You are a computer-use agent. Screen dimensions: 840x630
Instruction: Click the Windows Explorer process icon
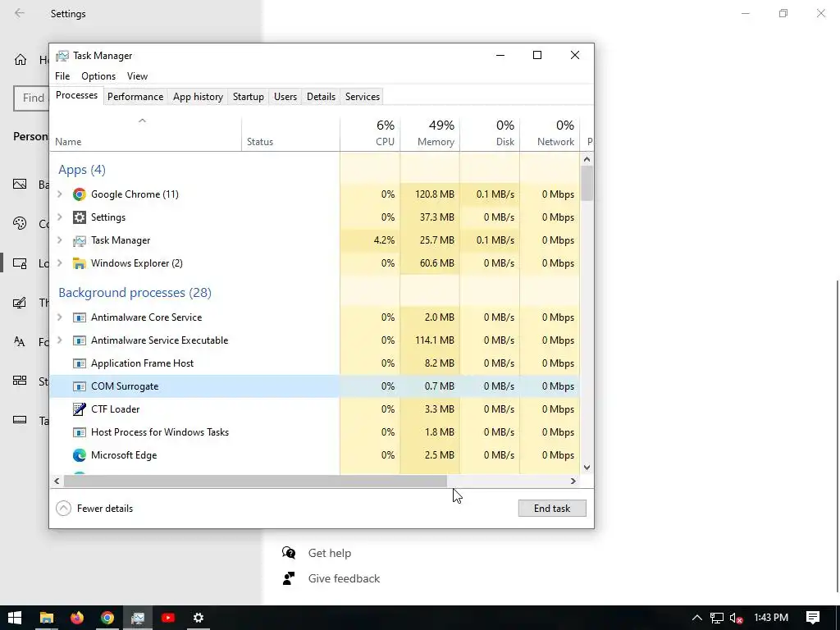pyautogui.click(x=80, y=263)
